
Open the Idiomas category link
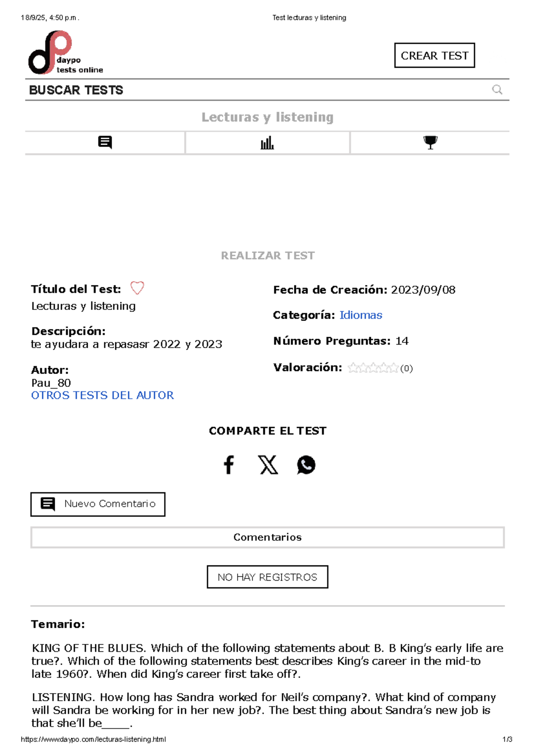coord(360,315)
